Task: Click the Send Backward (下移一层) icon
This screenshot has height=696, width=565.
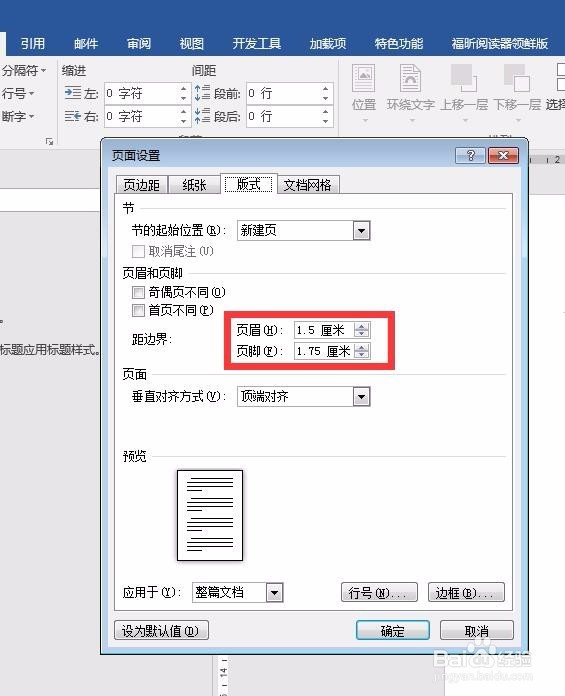Action: tap(517, 78)
